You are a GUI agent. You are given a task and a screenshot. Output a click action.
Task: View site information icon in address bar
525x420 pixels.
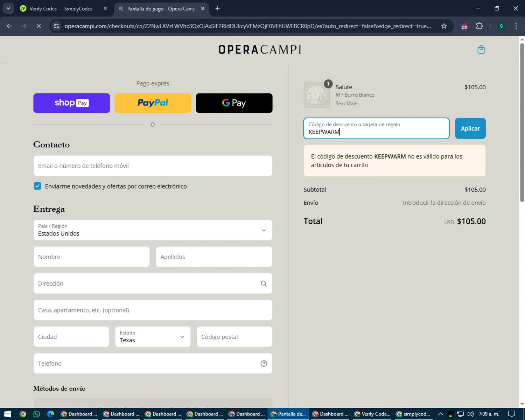click(x=56, y=26)
